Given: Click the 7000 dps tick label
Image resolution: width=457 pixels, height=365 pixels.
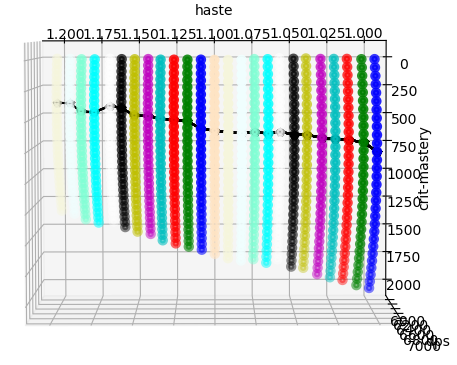Looking at the screenshot, I should tap(424, 347).
